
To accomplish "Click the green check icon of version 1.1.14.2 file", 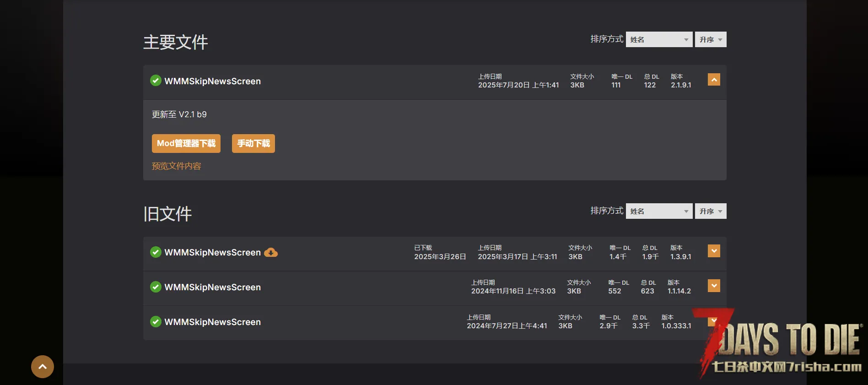I will click(x=156, y=287).
